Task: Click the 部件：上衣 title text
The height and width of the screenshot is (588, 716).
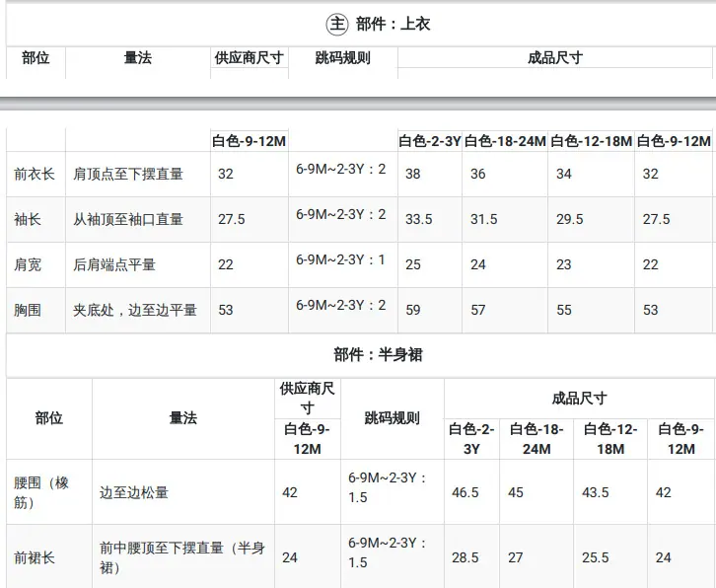Action: (x=394, y=25)
